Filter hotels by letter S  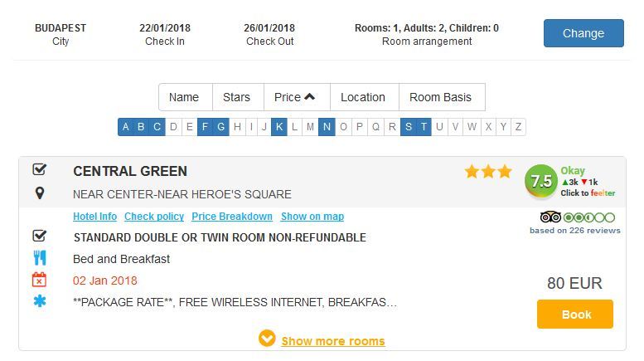click(x=409, y=127)
